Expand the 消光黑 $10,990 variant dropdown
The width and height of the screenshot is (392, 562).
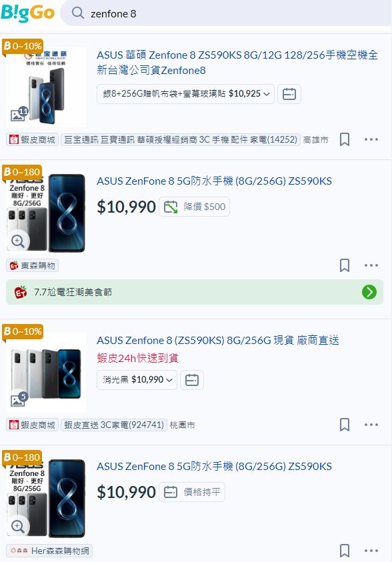pyautogui.click(x=137, y=380)
